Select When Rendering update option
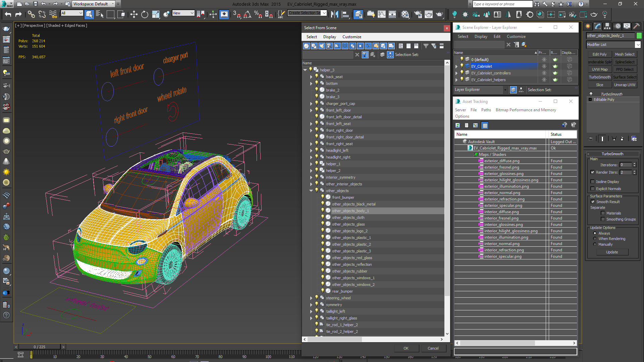Image resolution: width=644 pixels, height=362 pixels. (595, 239)
